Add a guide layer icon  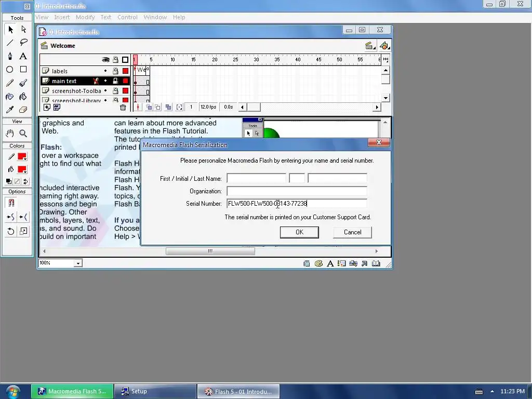point(57,107)
